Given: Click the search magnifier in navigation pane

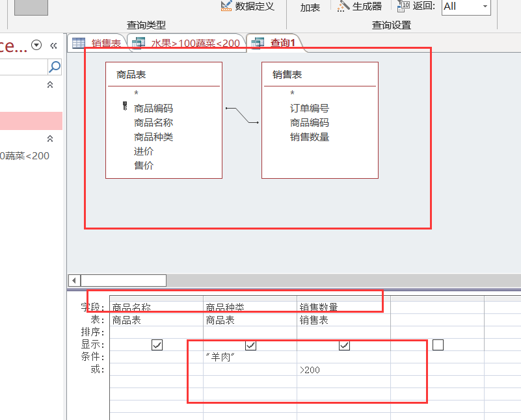Looking at the screenshot, I should [55, 67].
